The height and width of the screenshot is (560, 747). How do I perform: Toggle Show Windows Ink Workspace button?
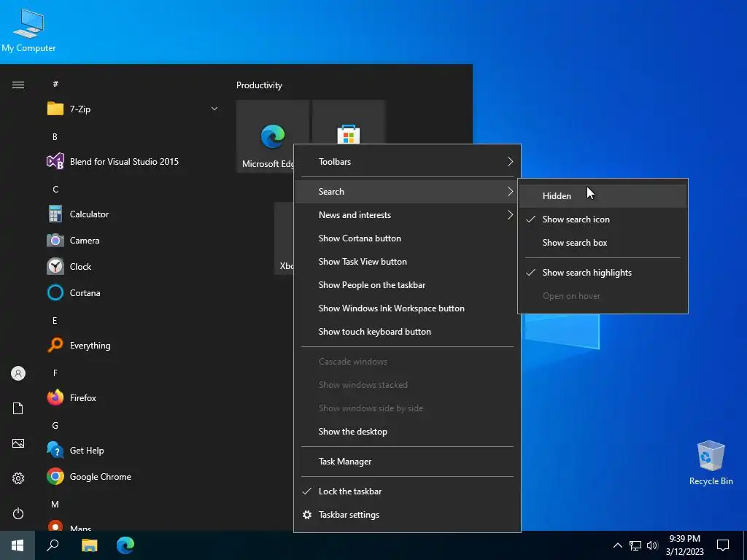click(x=407, y=308)
